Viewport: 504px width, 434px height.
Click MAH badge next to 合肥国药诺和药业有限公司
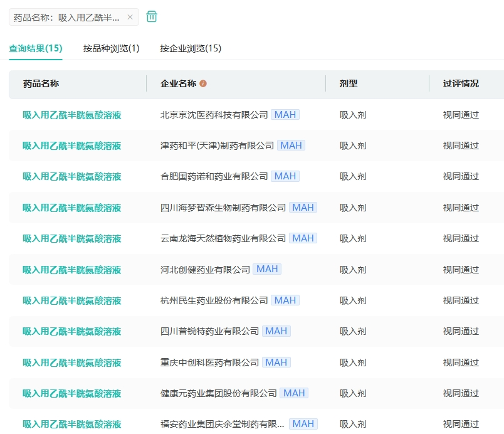[285, 176]
